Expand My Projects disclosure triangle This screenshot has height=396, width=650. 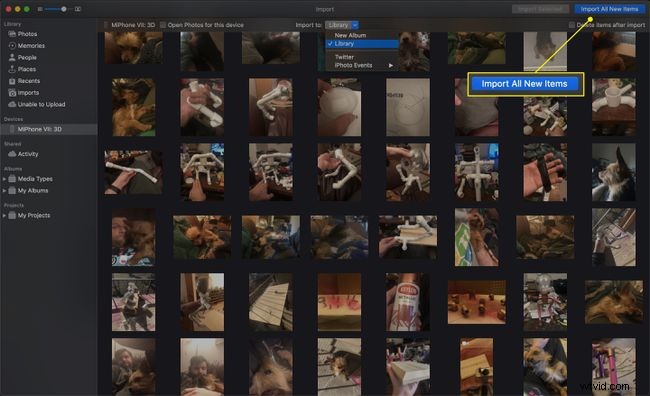[x=4, y=215]
